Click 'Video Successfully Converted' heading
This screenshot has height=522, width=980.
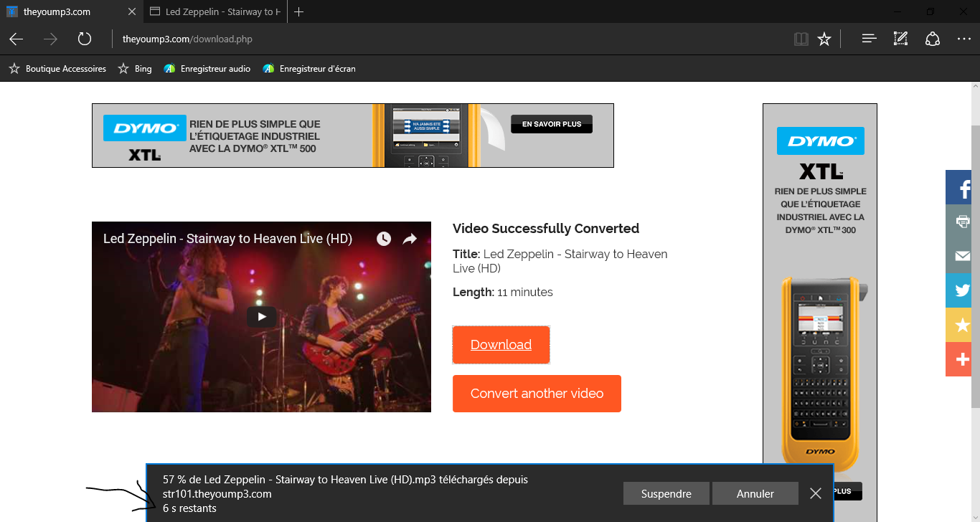pyautogui.click(x=546, y=229)
